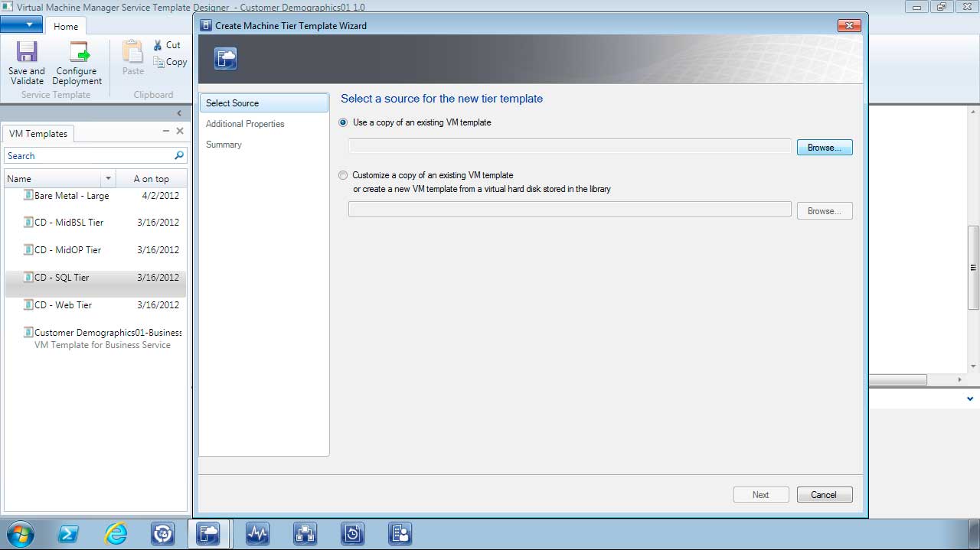Select the CD - MidOP Tier row text
The width and height of the screenshot is (980, 550).
[x=68, y=250]
